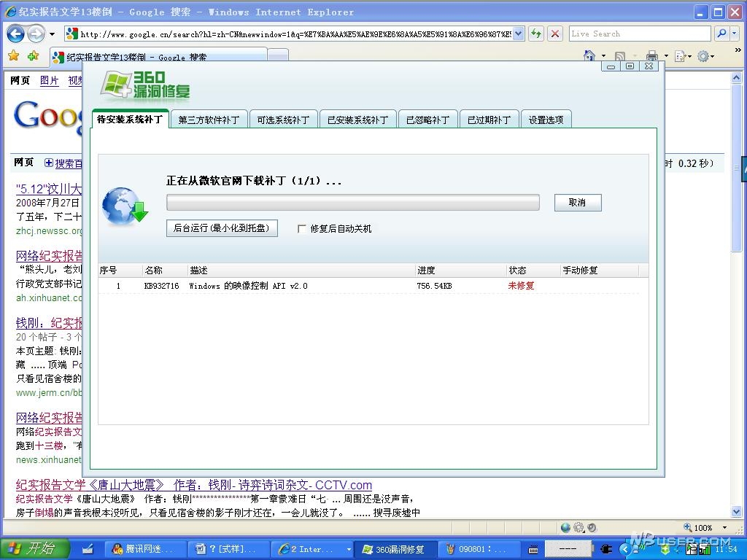The height and width of the screenshot is (560, 747).
Task: Open the grouped 2 Internet Explorer taskbar button
Action: (x=312, y=549)
